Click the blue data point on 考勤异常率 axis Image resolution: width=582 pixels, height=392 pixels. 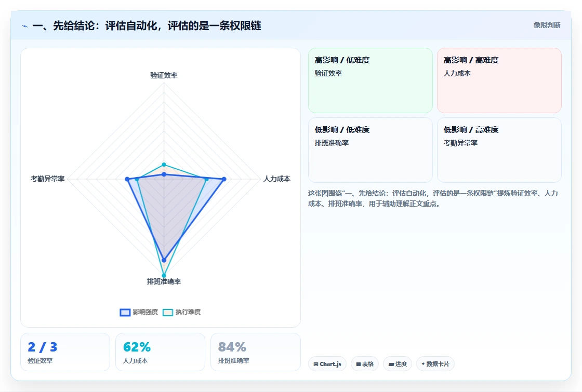pyautogui.click(x=127, y=179)
